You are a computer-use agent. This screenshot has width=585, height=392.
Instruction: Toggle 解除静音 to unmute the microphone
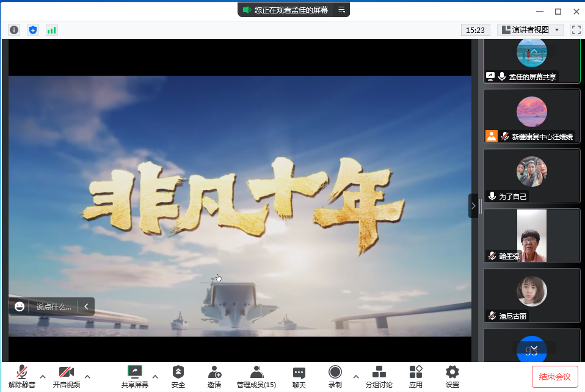(22, 376)
